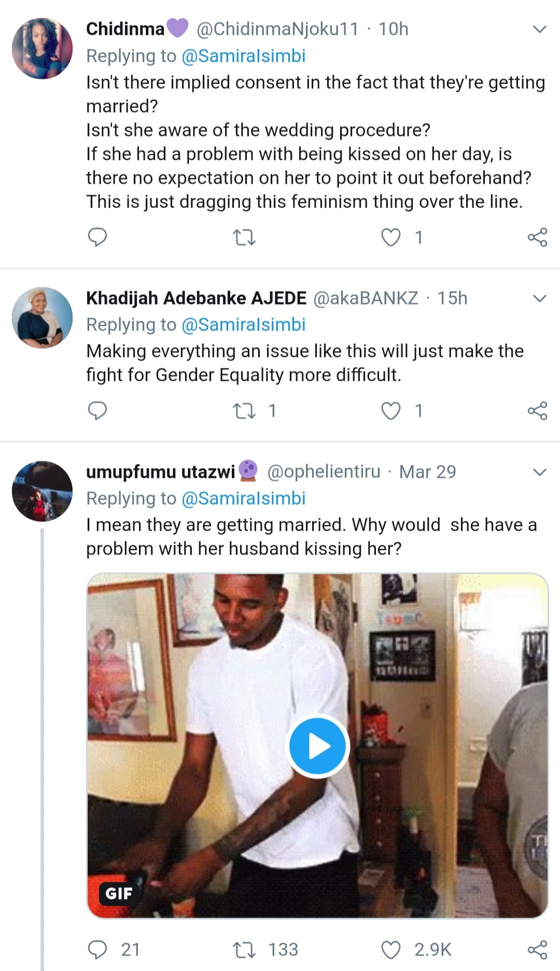Image resolution: width=560 pixels, height=971 pixels.
Task: Like umupfumu utazwi's tweet with 2.9K likes
Action: tap(391, 950)
